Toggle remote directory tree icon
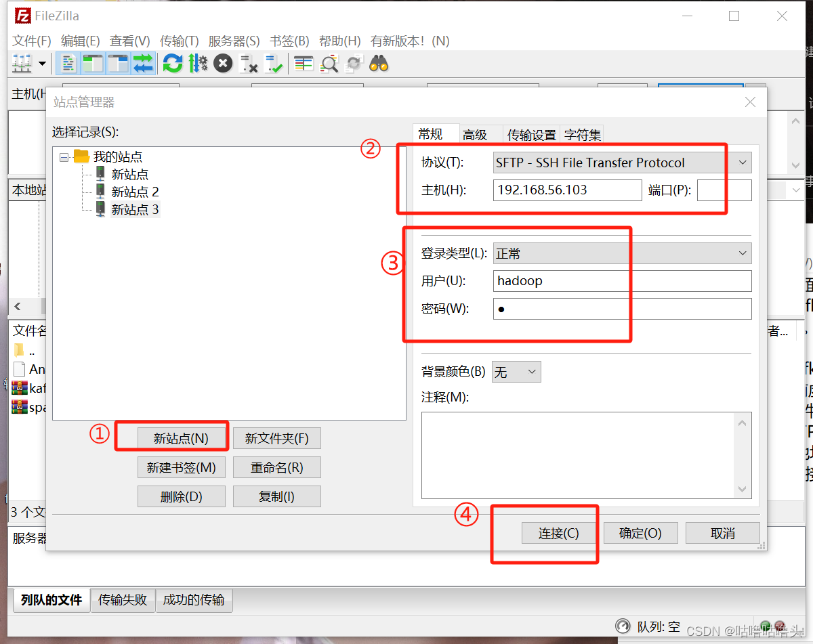The height and width of the screenshot is (644, 813). [118, 64]
